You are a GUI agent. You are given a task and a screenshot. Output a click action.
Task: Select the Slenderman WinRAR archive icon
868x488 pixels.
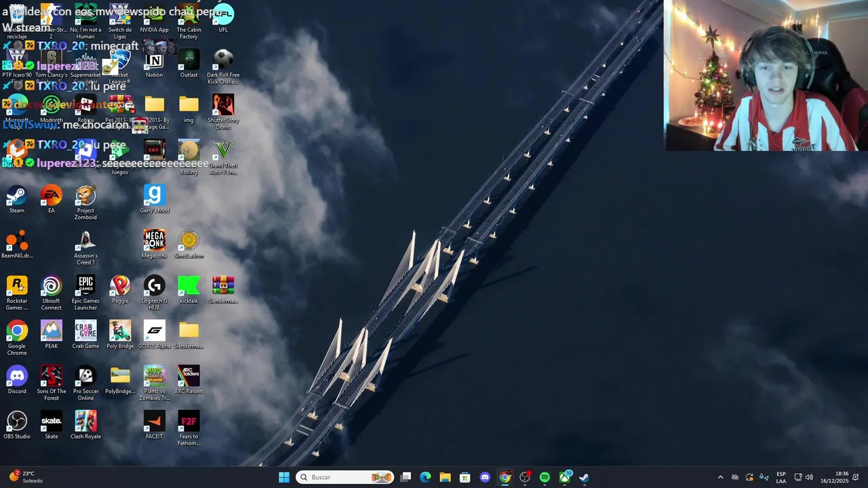(223, 290)
